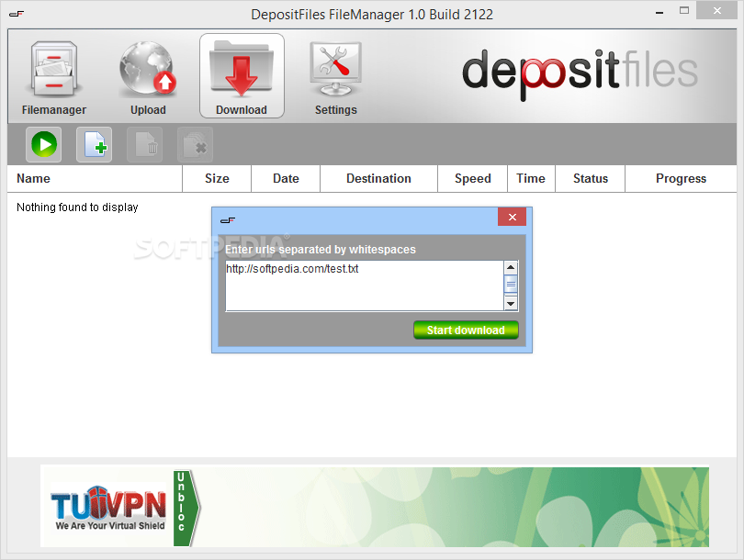
Task: Click the Speed column header
Action: (473, 179)
